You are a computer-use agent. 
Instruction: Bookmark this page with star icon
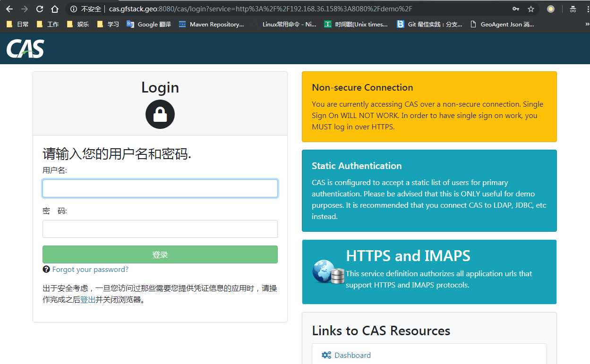click(x=531, y=9)
